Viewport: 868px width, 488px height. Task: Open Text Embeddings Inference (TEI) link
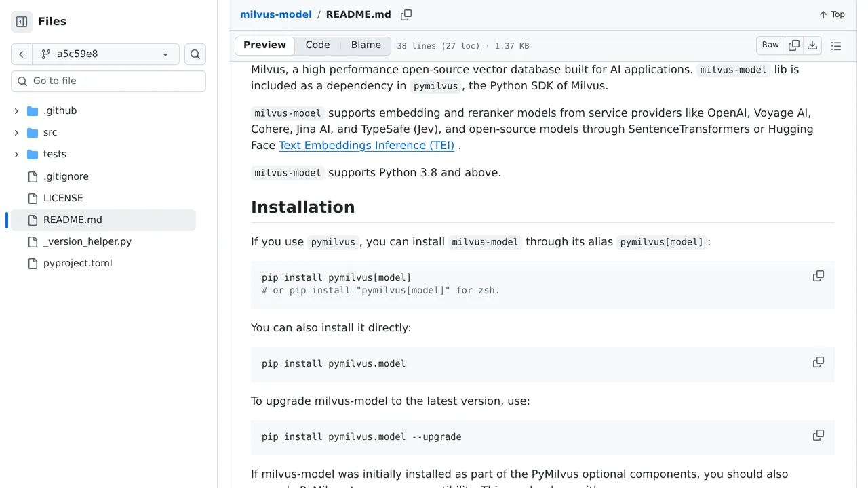(x=367, y=145)
